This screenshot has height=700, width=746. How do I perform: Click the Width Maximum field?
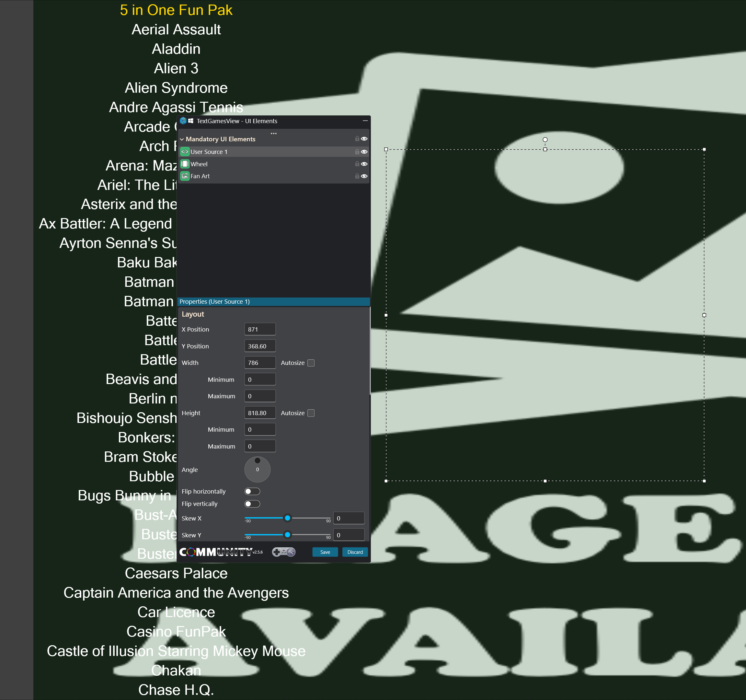coord(260,396)
